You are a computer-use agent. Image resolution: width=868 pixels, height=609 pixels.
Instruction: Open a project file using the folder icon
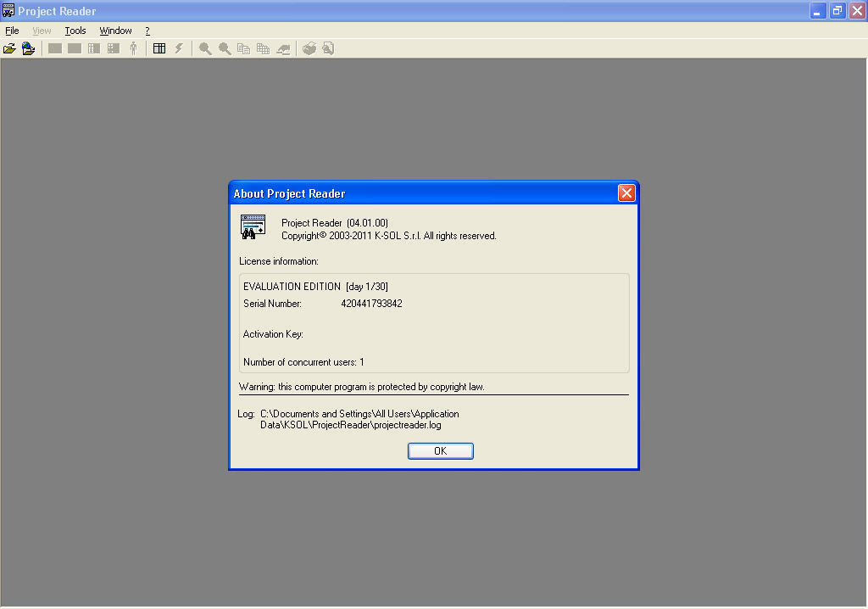pos(9,48)
